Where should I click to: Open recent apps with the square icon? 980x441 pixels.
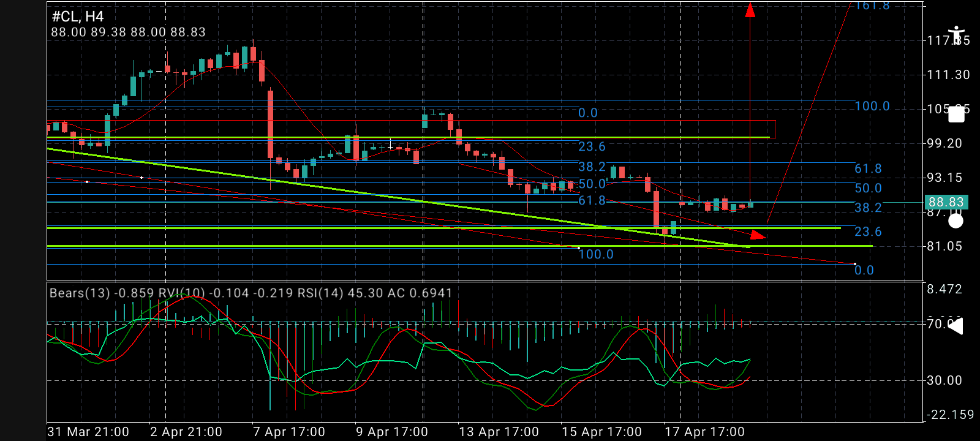point(956,115)
